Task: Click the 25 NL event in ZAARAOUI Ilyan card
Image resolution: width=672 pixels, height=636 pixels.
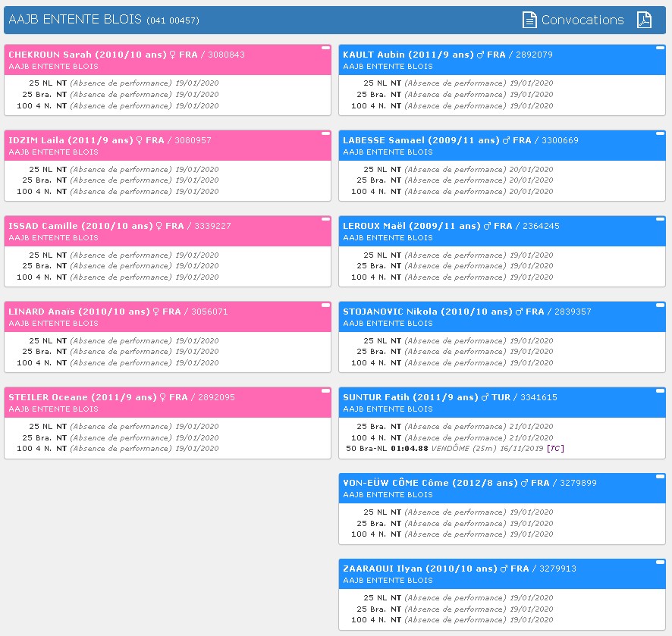Action: point(375,597)
